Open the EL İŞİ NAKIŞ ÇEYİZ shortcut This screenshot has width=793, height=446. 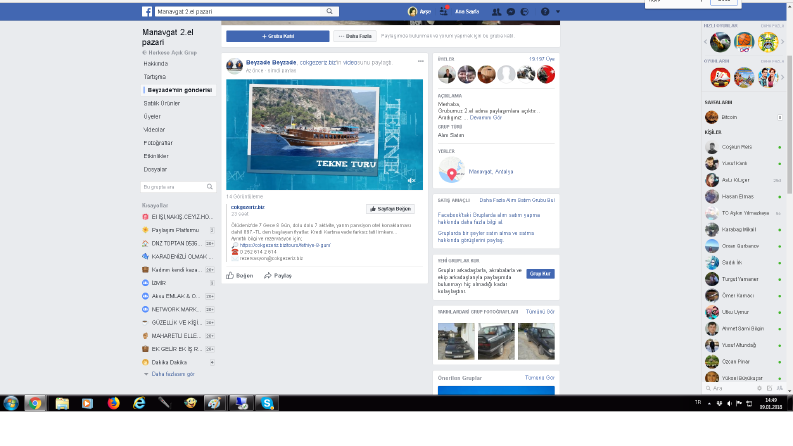point(178,217)
